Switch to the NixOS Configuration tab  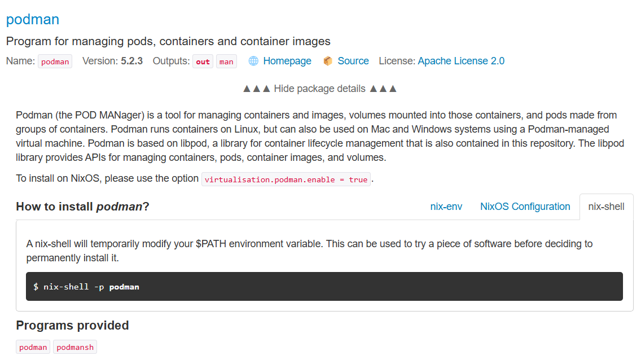click(x=525, y=207)
